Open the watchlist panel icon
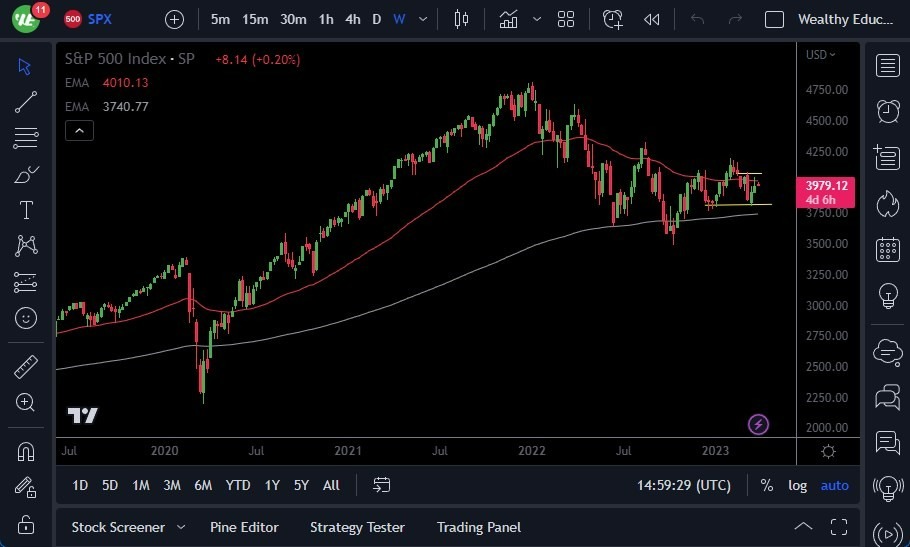The image size is (910, 547). [x=888, y=66]
